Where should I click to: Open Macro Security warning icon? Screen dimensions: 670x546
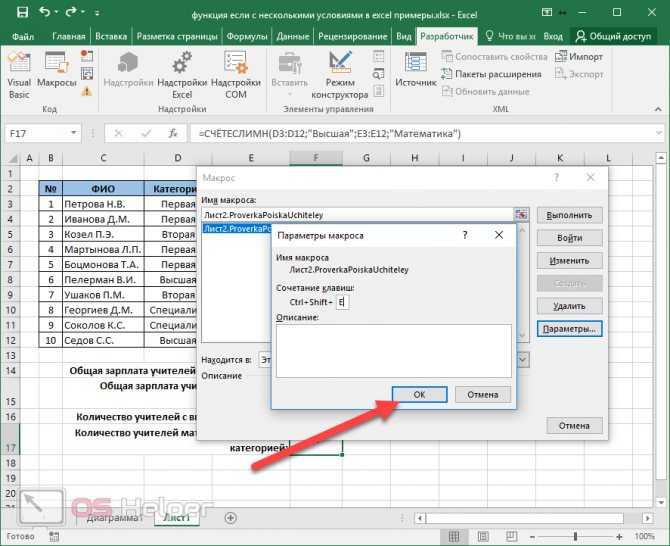click(87, 91)
